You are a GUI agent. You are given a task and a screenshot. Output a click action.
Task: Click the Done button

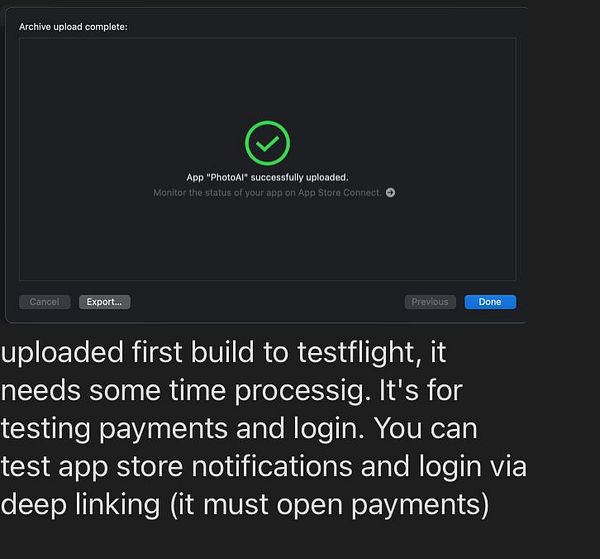(490, 302)
